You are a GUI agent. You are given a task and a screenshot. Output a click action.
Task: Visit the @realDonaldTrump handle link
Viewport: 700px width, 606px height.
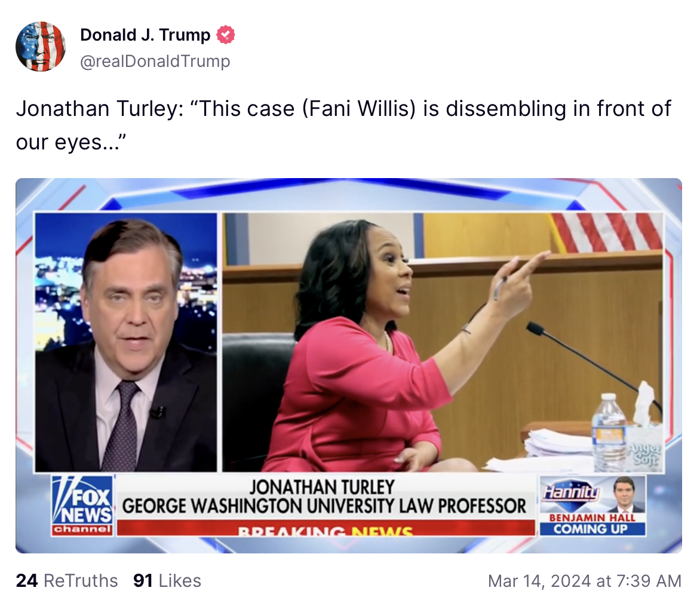(155, 61)
